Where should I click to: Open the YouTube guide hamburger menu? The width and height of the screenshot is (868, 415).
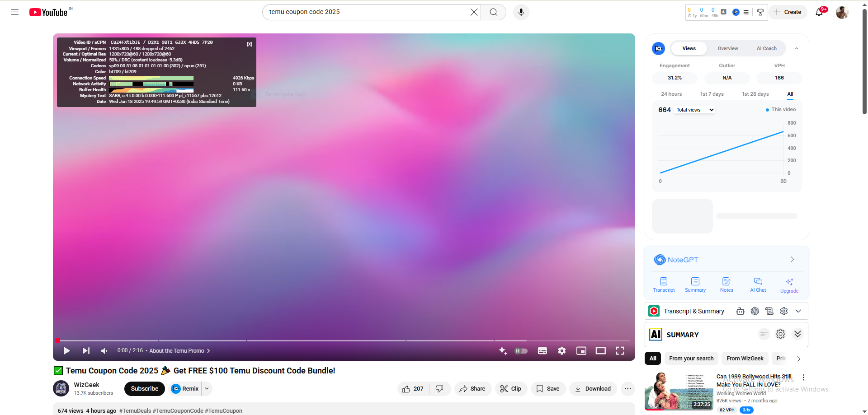click(x=15, y=12)
